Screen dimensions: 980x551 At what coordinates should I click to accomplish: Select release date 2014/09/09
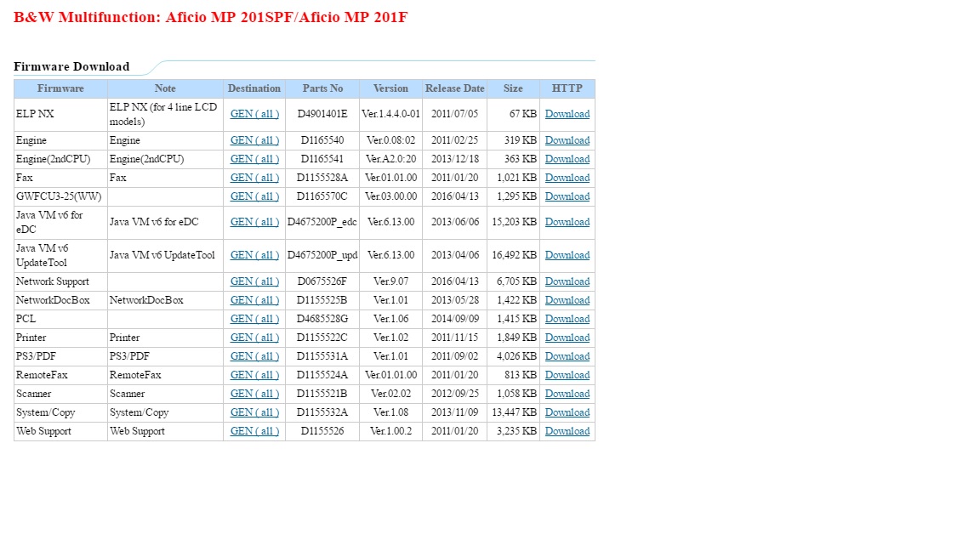click(x=454, y=319)
